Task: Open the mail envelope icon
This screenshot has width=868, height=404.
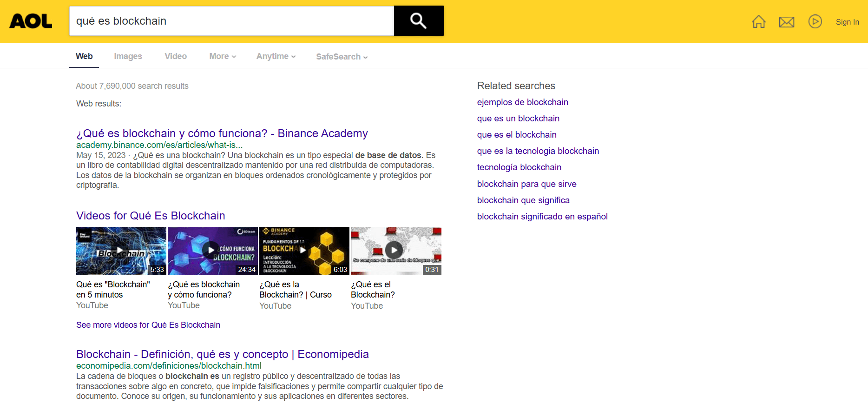Action: [x=787, y=22]
